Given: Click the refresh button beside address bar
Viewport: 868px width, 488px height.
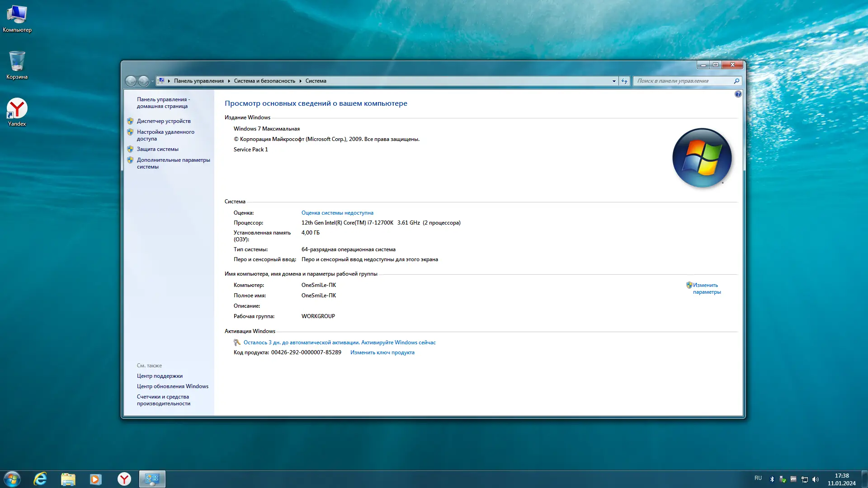Looking at the screenshot, I should pyautogui.click(x=624, y=81).
